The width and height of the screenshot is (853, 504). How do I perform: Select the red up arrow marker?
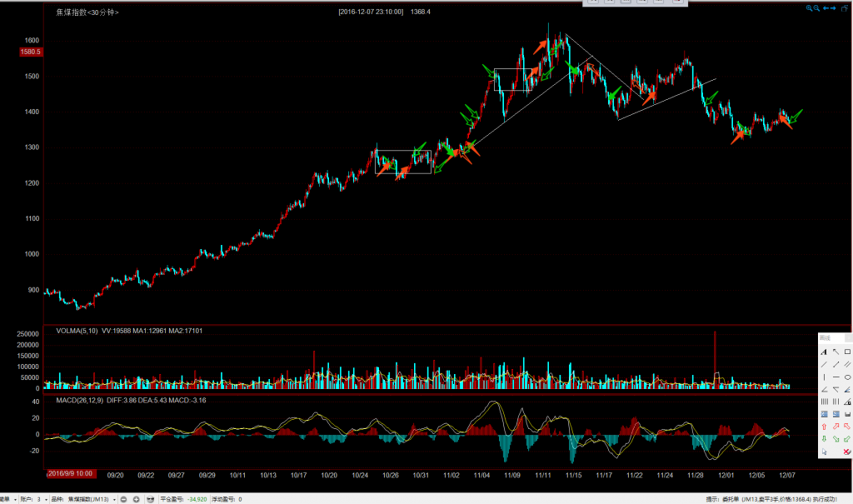click(x=824, y=426)
